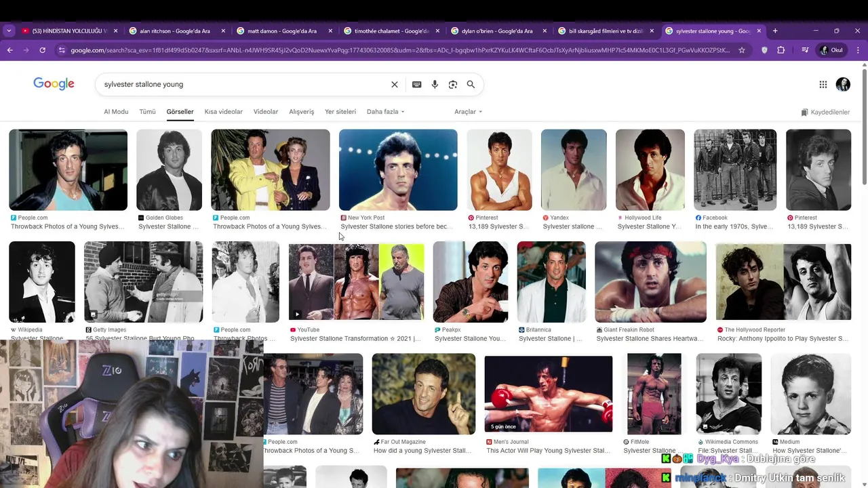Close the bill skarsgård tab
Image resolution: width=868 pixels, height=488 pixels.
(652, 31)
